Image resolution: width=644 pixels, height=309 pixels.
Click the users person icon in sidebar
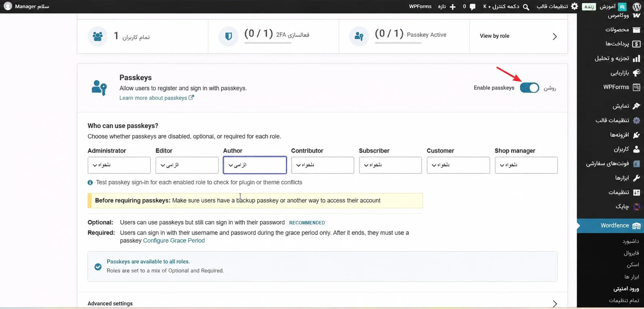point(636,149)
